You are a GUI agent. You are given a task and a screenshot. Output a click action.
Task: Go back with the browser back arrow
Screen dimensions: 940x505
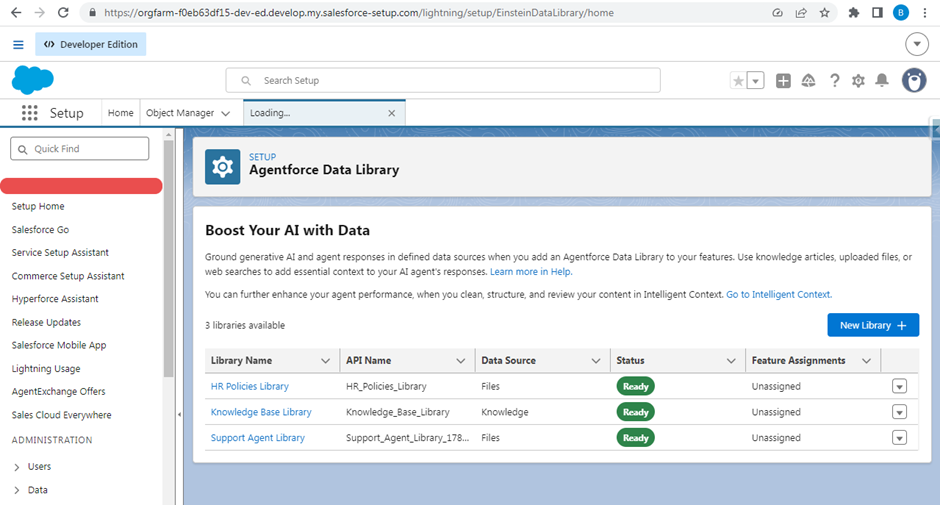tap(16, 13)
